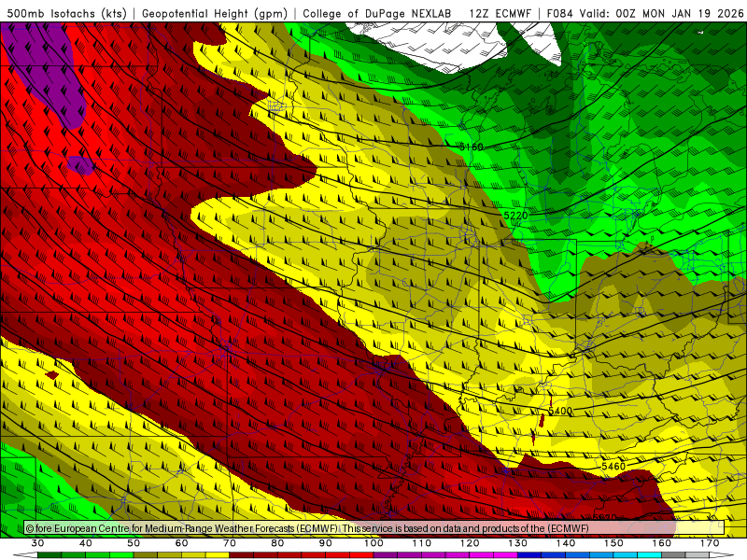Click the 50 value on the color scale
The image size is (747, 560).
pyautogui.click(x=134, y=543)
